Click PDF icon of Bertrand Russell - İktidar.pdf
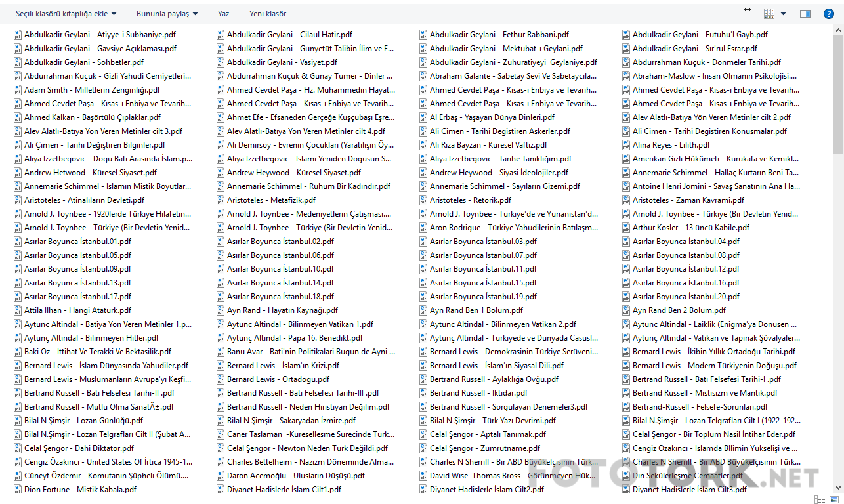 click(x=423, y=393)
